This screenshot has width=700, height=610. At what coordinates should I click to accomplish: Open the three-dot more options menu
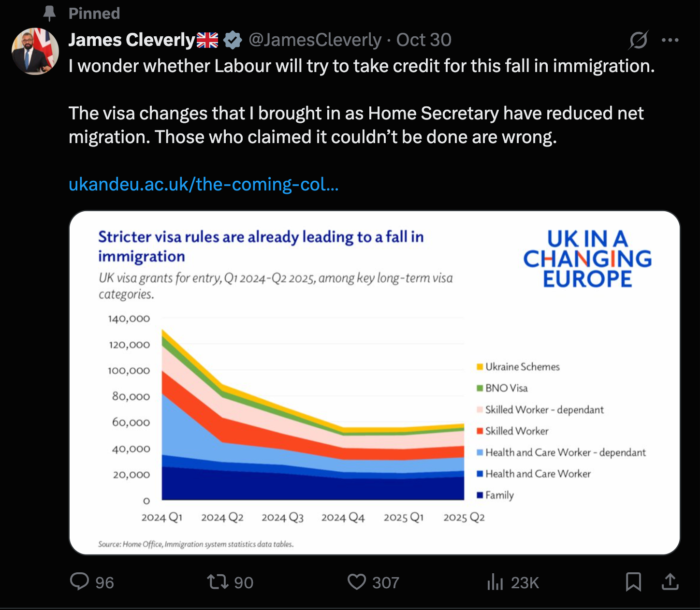point(670,40)
